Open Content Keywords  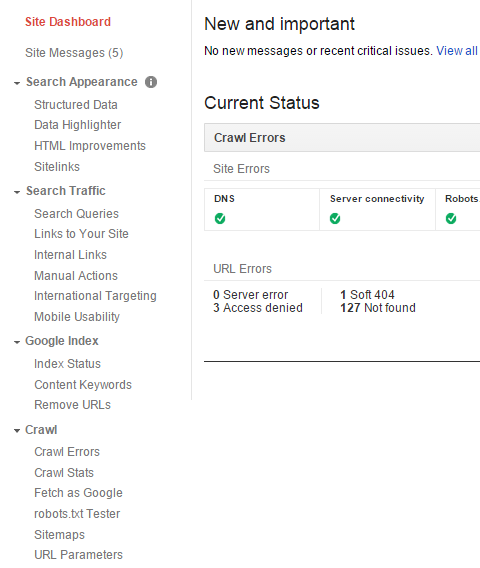(83, 385)
